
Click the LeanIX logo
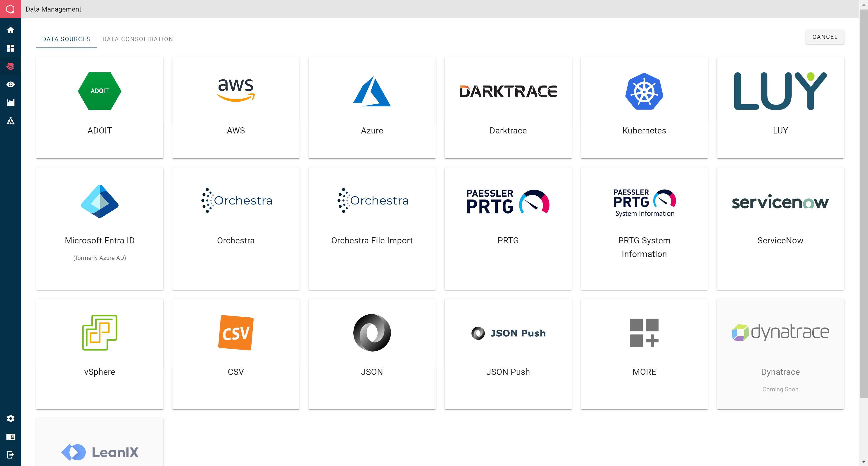pos(100,452)
